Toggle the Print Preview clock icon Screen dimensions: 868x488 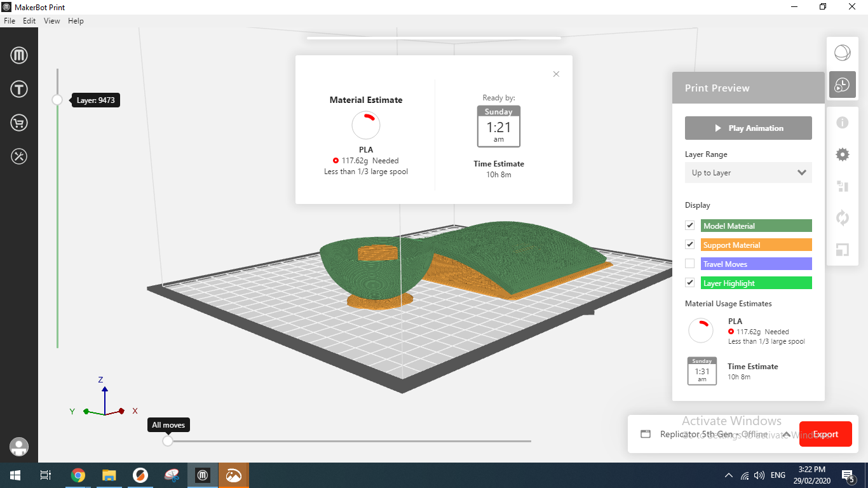(842, 85)
